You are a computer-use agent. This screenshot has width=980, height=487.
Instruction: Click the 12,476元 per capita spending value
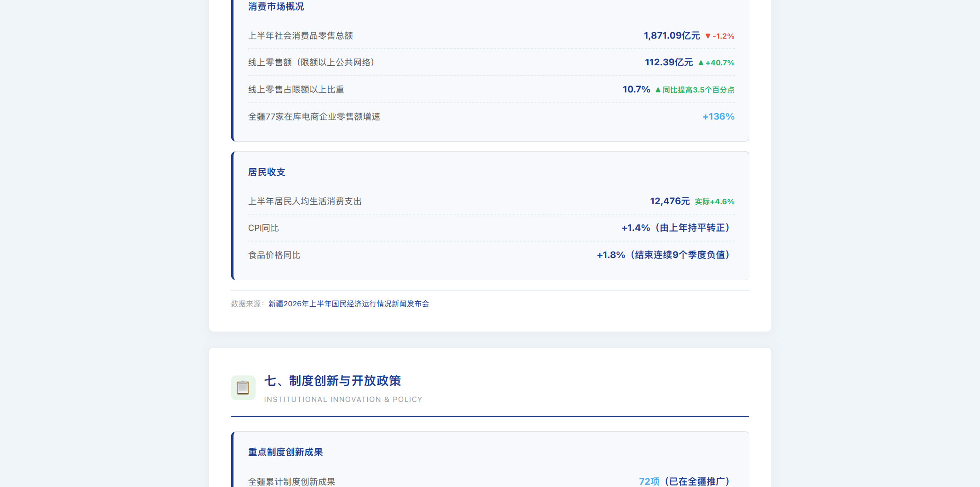pos(670,201)
